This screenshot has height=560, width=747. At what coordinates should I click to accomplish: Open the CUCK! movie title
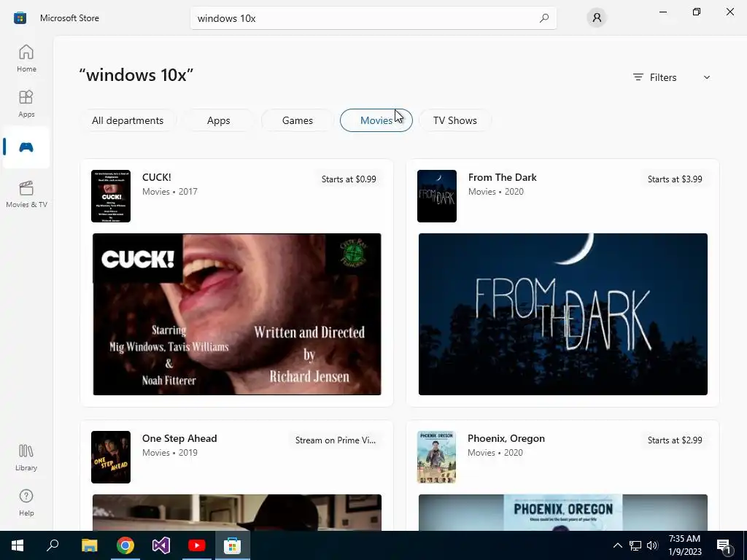156,177
